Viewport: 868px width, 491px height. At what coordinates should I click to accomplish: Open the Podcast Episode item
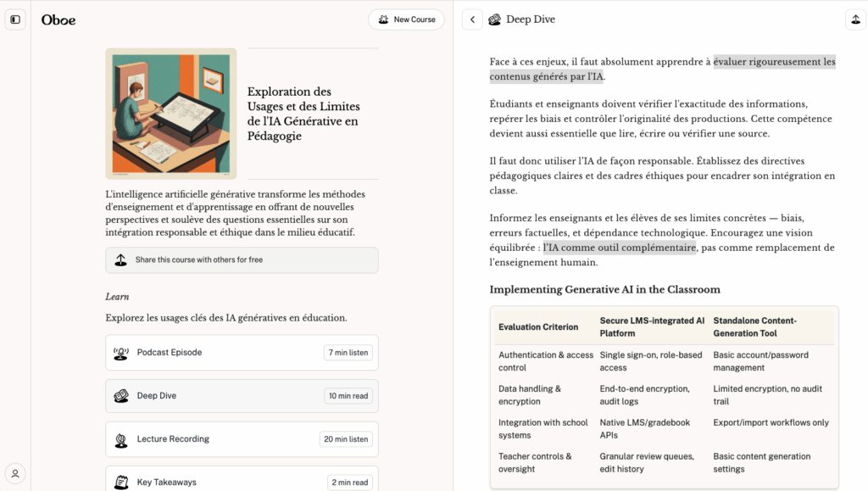[x=242, y=353]
